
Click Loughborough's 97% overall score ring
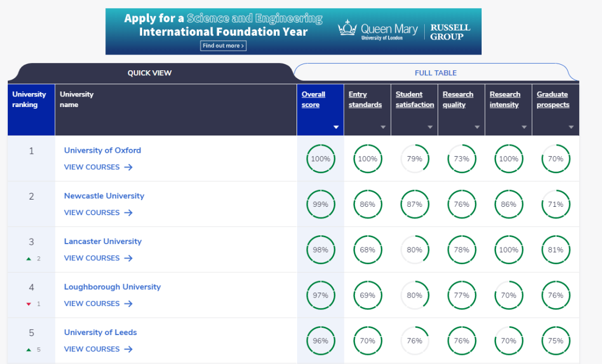(x=321, y=295)
